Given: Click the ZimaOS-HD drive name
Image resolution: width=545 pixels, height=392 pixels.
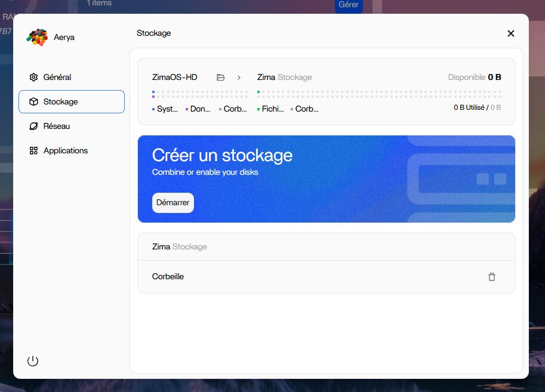Looking at the screenshot, I should click(174, 77).
